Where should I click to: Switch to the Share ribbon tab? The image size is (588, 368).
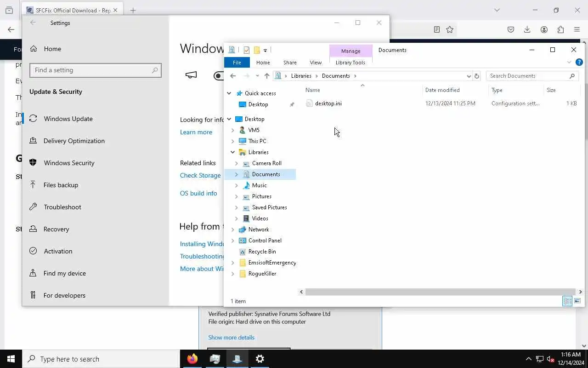pos(290,63)
